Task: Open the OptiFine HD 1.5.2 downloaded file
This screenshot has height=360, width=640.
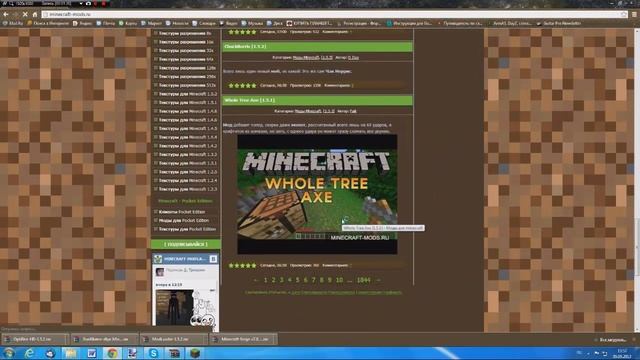Action: (32, 339)
